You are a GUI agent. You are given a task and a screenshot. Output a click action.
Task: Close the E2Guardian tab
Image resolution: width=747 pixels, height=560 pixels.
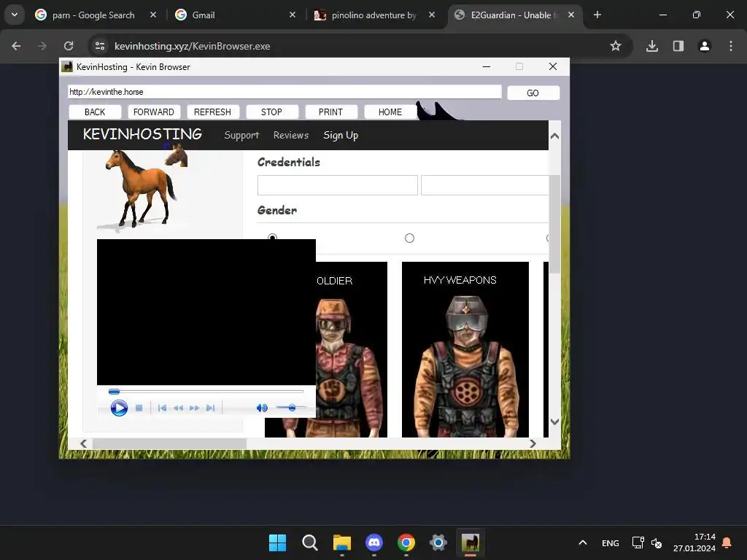571,15
